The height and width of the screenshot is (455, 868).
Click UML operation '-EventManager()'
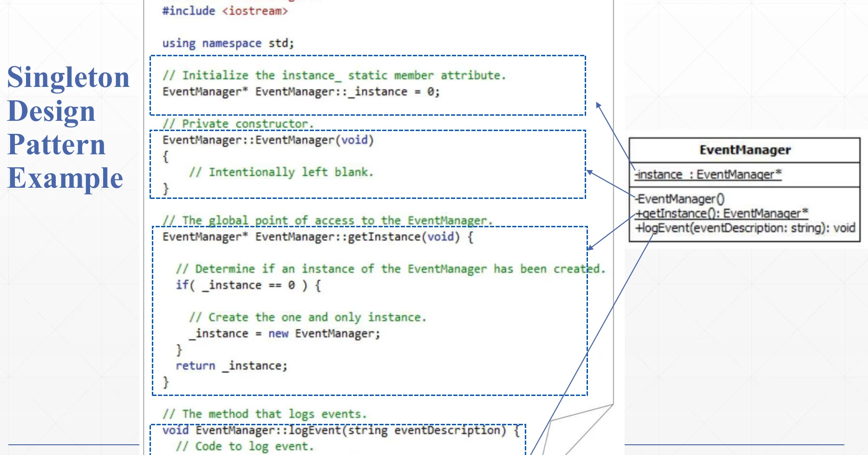click(680, 199)
